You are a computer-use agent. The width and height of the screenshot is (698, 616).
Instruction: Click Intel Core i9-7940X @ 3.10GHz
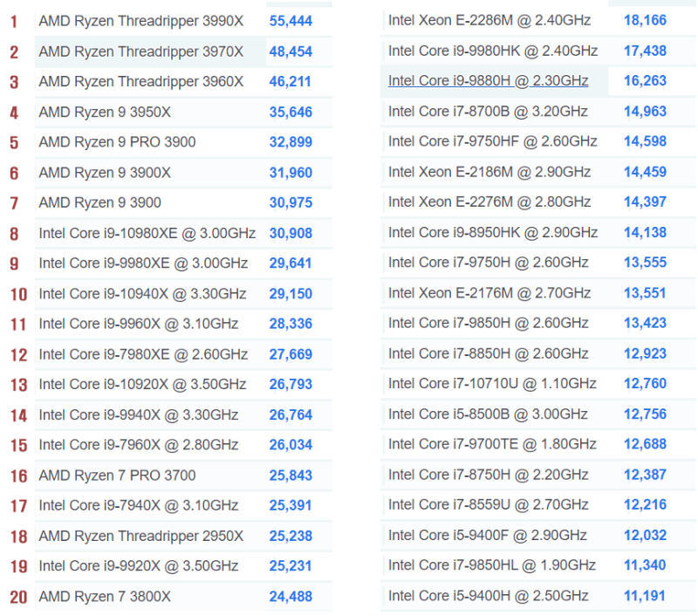(x=139, y=505)
